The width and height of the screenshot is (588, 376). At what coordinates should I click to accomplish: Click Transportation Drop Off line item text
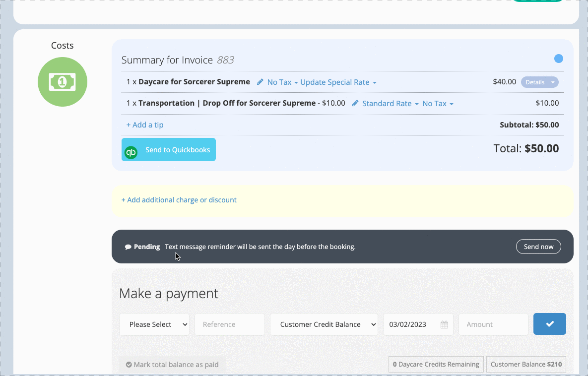click(x=227, y=103)
